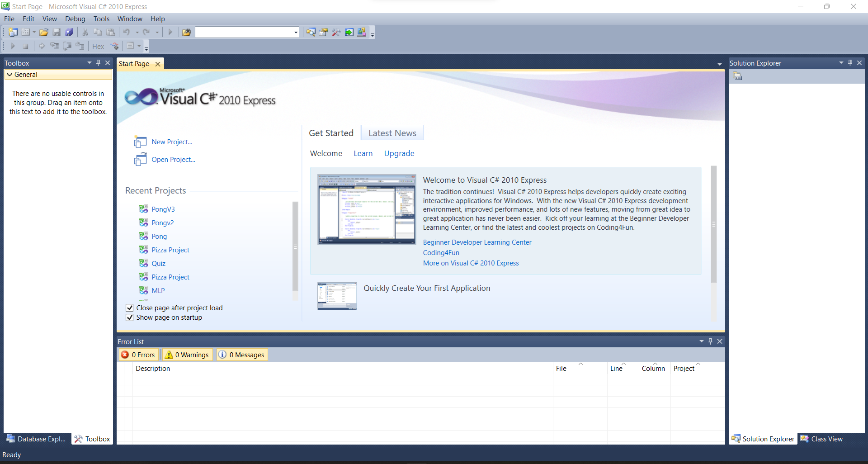
Task: Click the Toolbox hammer-and-wrench toolbar icon
Action: click(x=336, y=32)
